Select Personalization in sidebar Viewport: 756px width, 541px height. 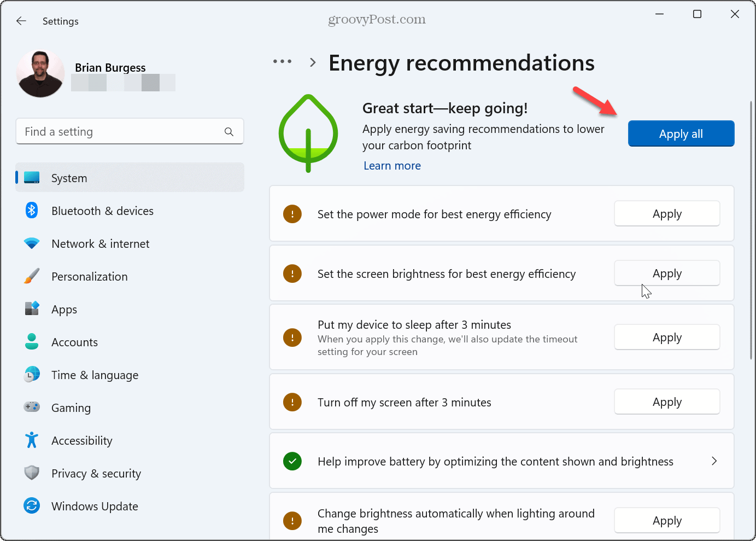click(x=130, y=276)
